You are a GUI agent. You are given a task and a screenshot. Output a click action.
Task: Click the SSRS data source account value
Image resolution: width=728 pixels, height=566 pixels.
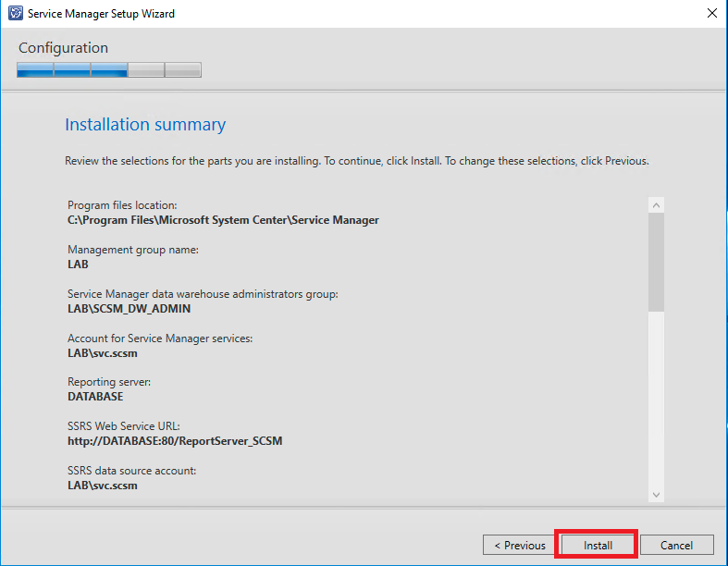102,486
